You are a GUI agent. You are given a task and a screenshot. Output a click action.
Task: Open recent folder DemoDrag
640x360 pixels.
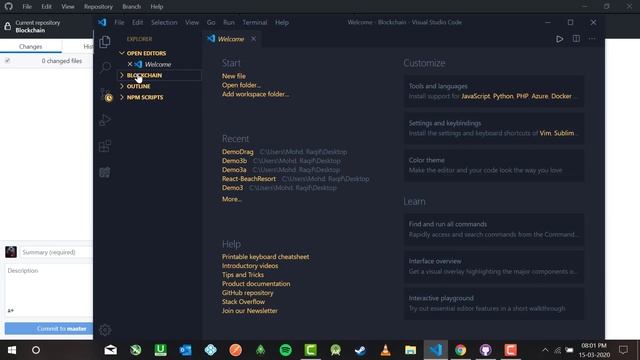click(238, 151)
